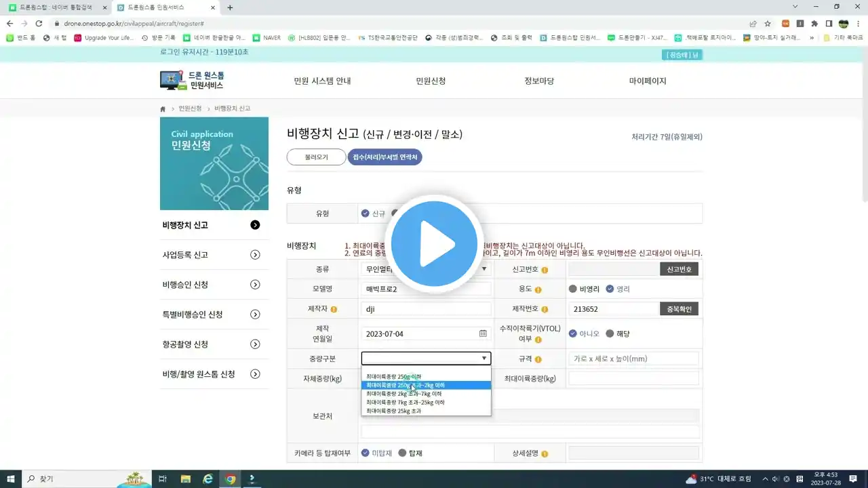Open the 정보마당 menu
The height and width of the screenshot is (488, 868).
[539, 81]
